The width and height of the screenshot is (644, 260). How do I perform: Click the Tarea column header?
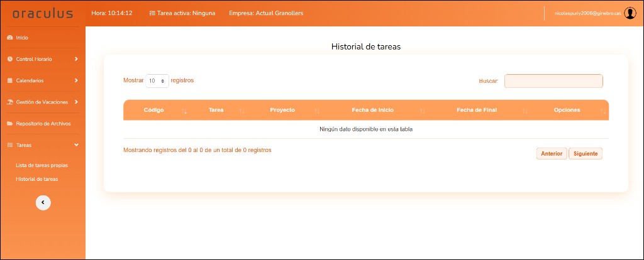pos(216,111)
